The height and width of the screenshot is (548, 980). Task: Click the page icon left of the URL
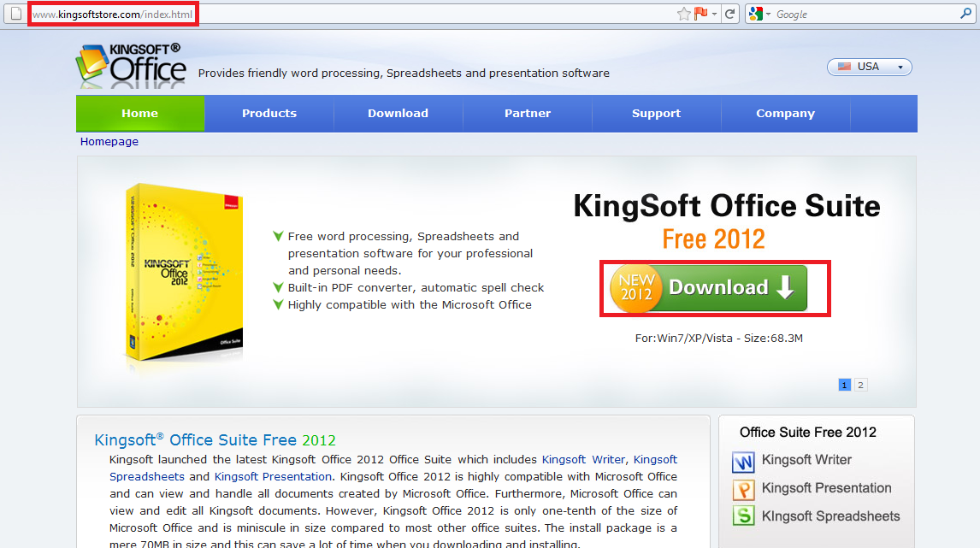pyautogui.click(x=16, y=14)
